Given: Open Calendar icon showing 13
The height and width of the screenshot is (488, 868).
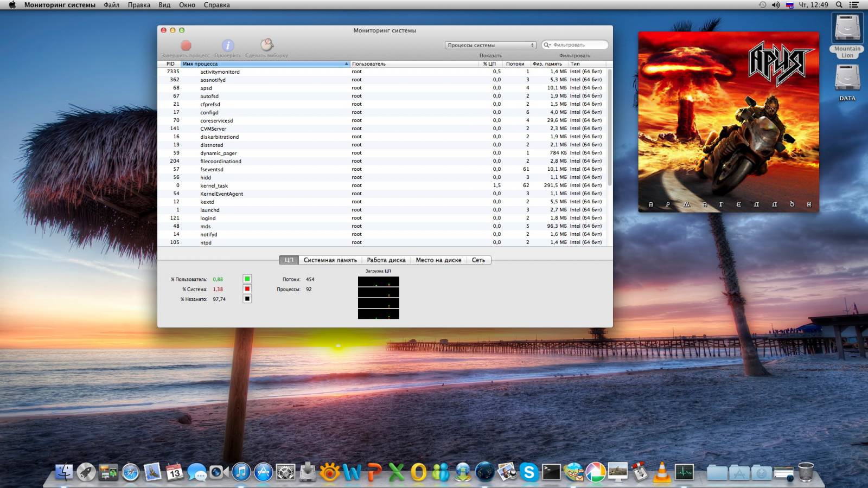Looking at the screenshot, I should 175,472.
